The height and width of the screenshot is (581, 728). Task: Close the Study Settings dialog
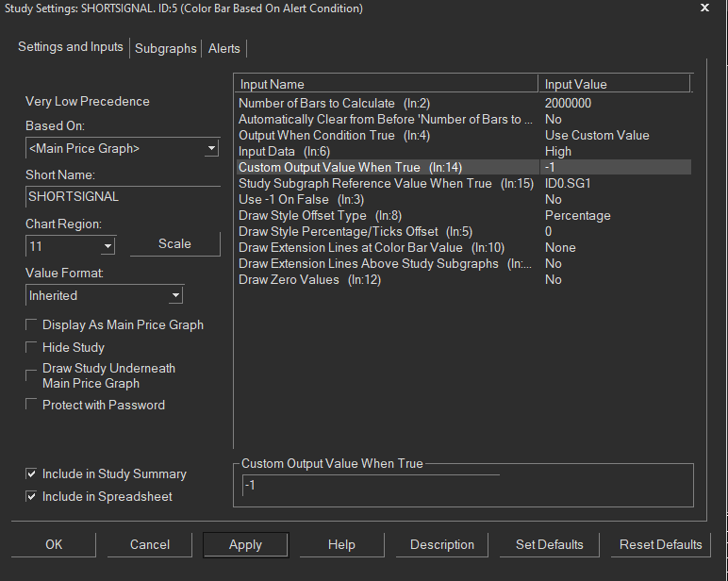pyautogui.click(x=704, y=8)
